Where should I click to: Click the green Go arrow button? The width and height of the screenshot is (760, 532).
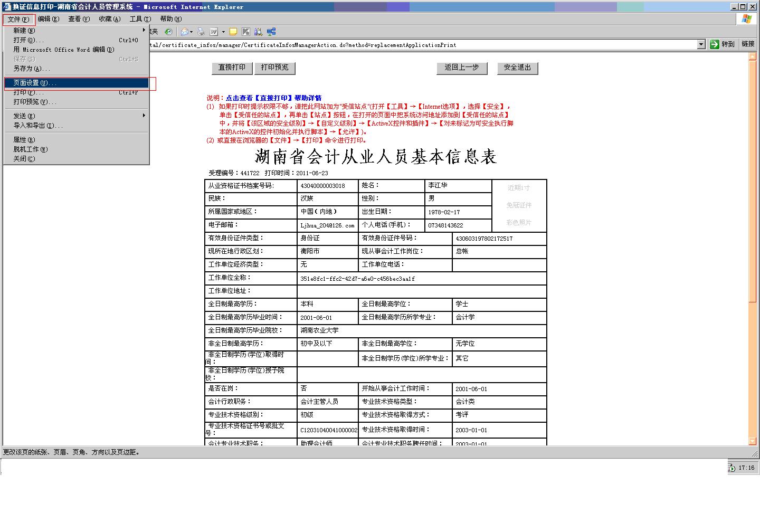tap(715, 44)
